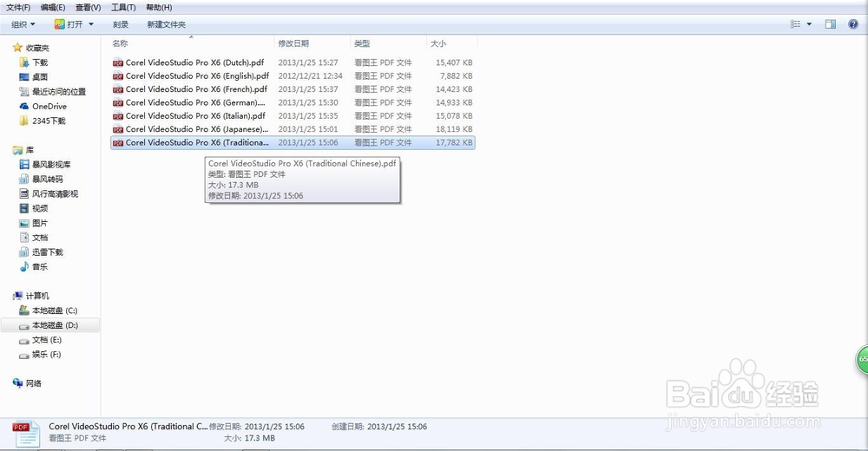Screen dimensions: 868x451
Task: Click the 刻录 toolbar button
Action: coord(121,24)
